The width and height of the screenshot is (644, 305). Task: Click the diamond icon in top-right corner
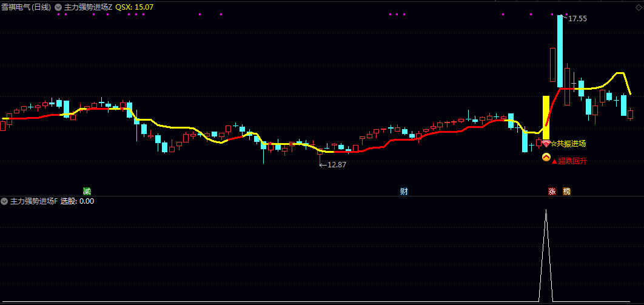(x=638, y=7)
